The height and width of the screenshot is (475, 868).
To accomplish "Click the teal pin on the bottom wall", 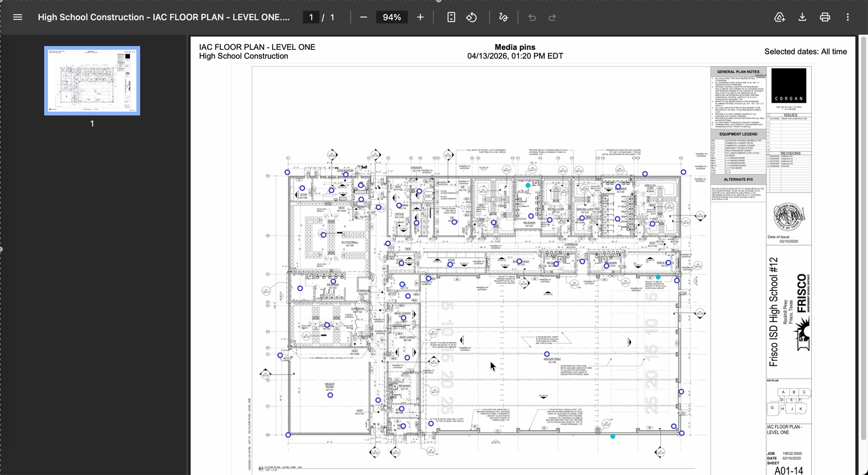I will 612,436.
